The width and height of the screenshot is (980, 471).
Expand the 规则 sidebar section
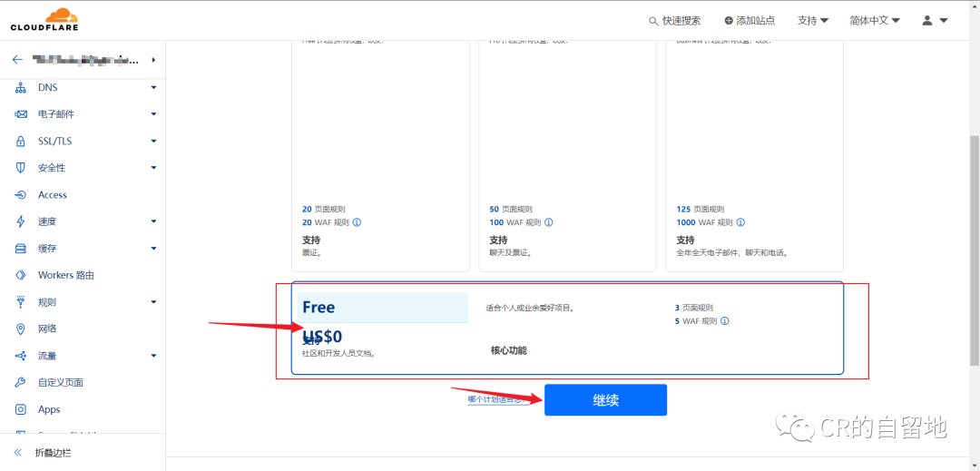click(x=153, y=302)
